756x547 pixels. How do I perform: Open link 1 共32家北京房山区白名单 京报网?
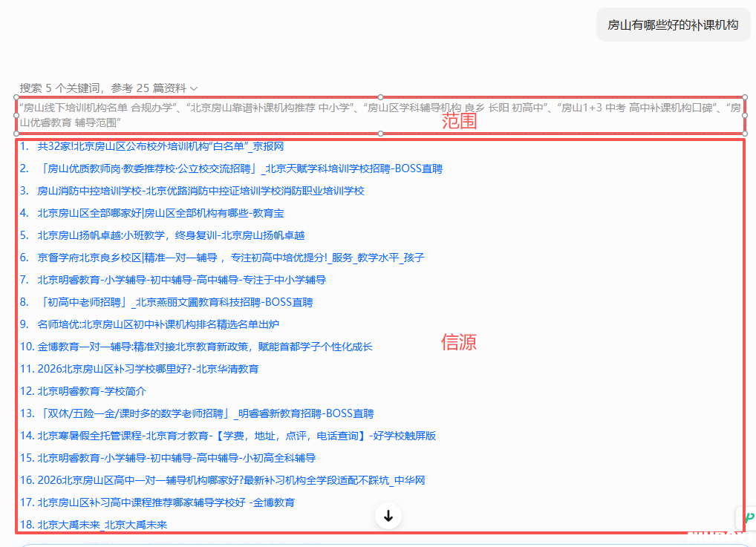pos(160,146)
